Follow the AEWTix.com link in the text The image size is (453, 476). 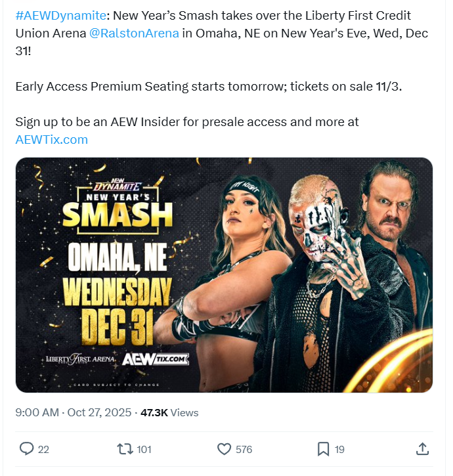[51, 139]
